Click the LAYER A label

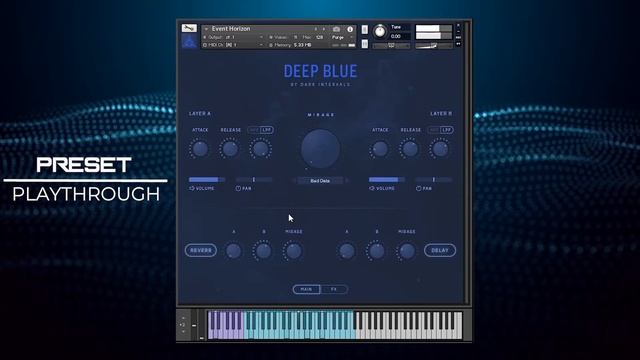click(200, 113)
